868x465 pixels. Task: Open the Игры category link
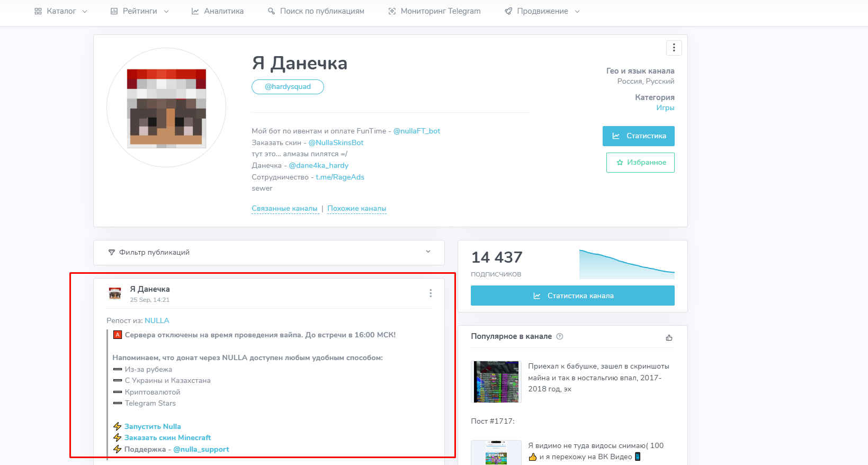pos(665,108)
